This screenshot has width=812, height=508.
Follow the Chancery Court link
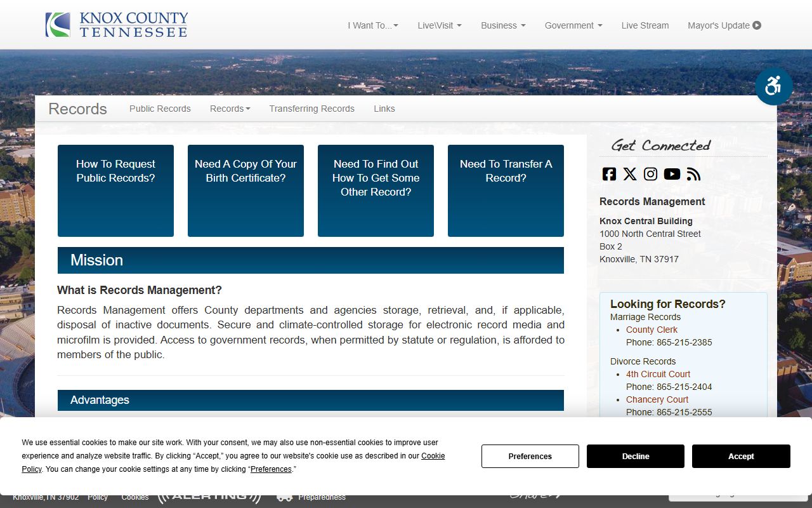(x=657, y=399)
